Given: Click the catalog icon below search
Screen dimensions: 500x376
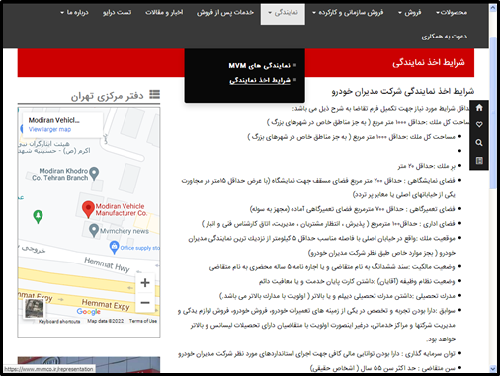Looking at the screenshot, I should coord(479,161).
